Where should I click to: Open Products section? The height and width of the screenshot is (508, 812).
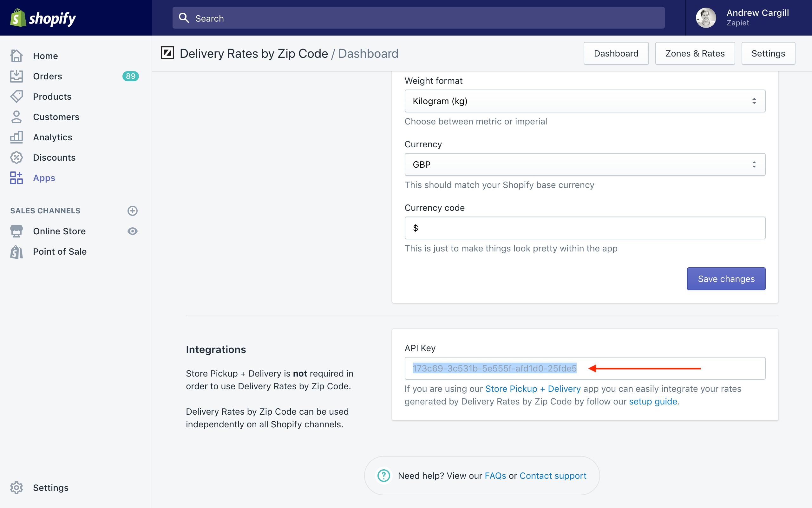coord(52,97)
